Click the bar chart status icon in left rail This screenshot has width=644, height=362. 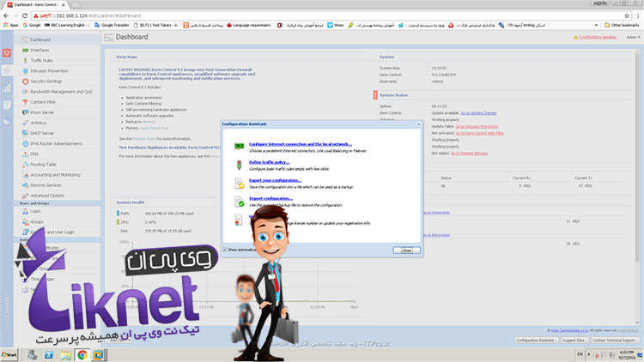coord(7,87)
